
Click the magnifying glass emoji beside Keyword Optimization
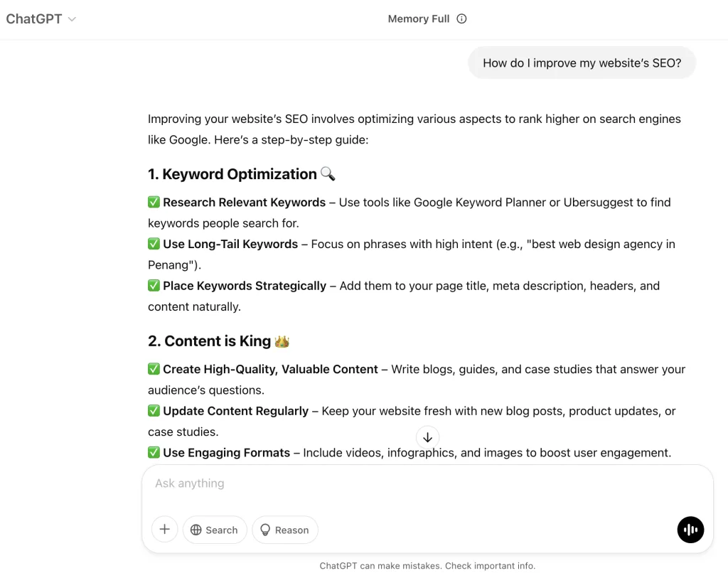coord(328,173)
